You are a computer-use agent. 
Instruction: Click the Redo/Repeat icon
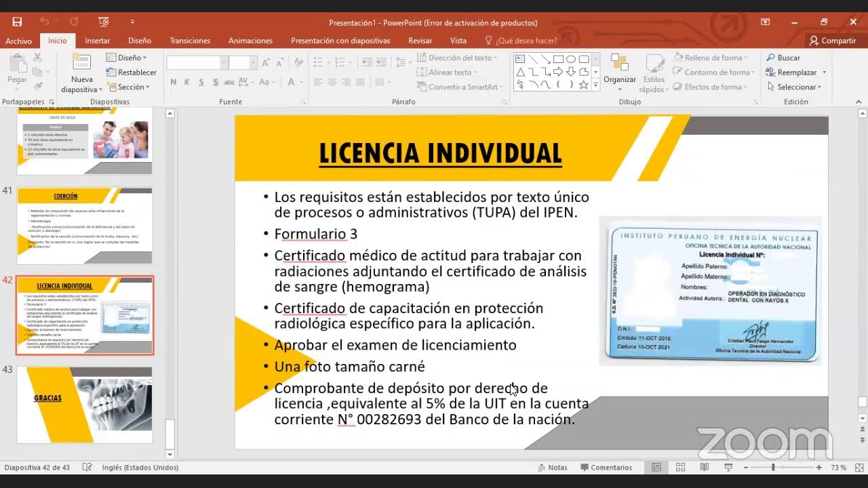(x=74, y=22)
